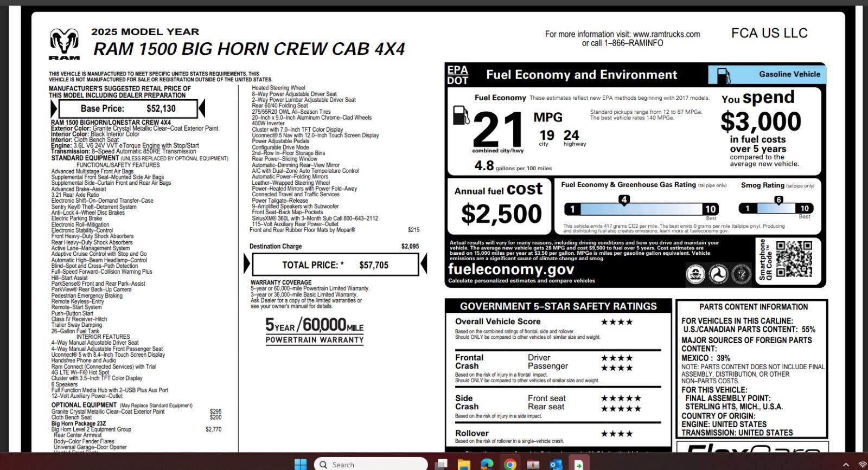Open the red app icon left of Outlook
868x470 pixels.
point(533,464)
